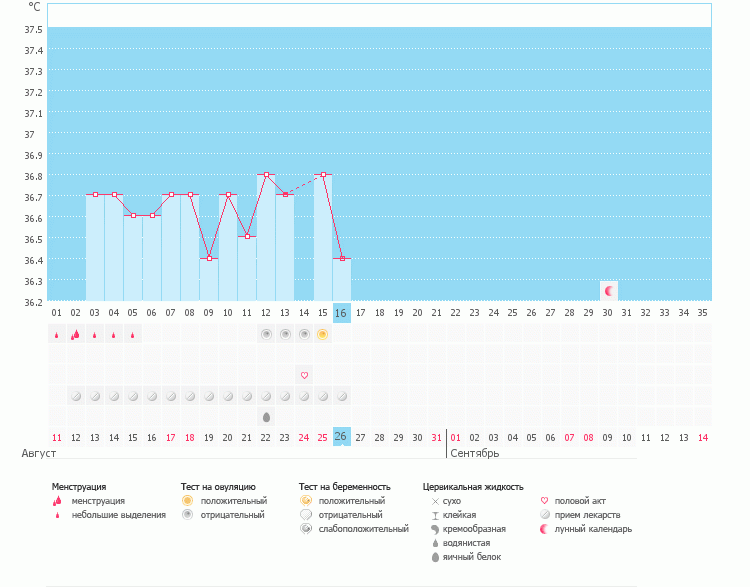
Task: Click the 36.2 temperature axis label
Action: click(33, 302)
